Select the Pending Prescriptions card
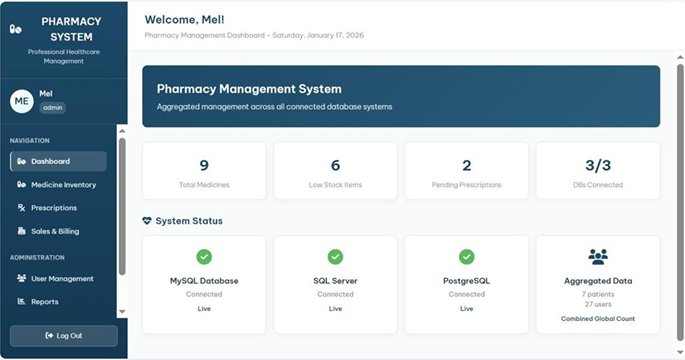This screenshot has width=685, height=360. 467,170
